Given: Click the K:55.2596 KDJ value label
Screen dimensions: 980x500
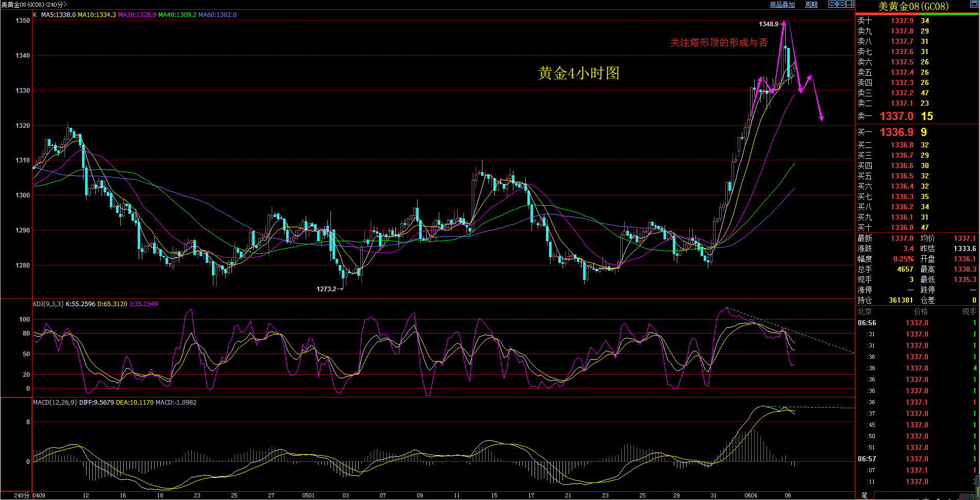Looking at the screenshot, I should click(80, 304).
